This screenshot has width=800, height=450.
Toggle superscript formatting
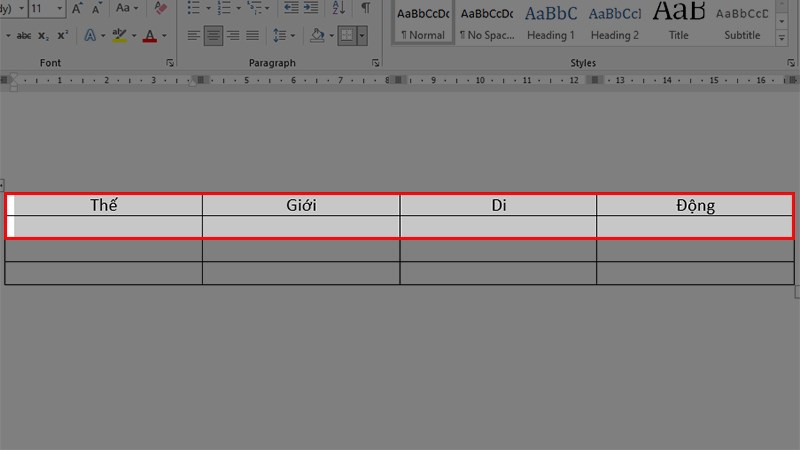[63, 36]
